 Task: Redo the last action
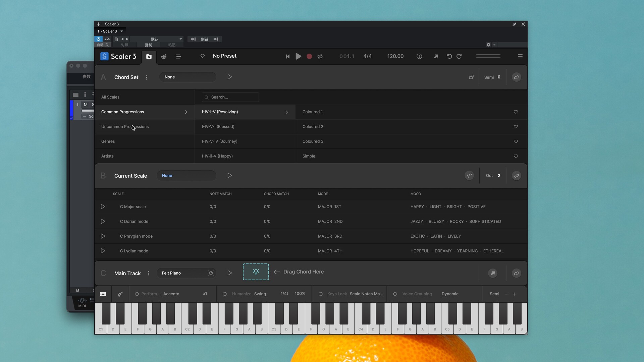click(459, 56)
